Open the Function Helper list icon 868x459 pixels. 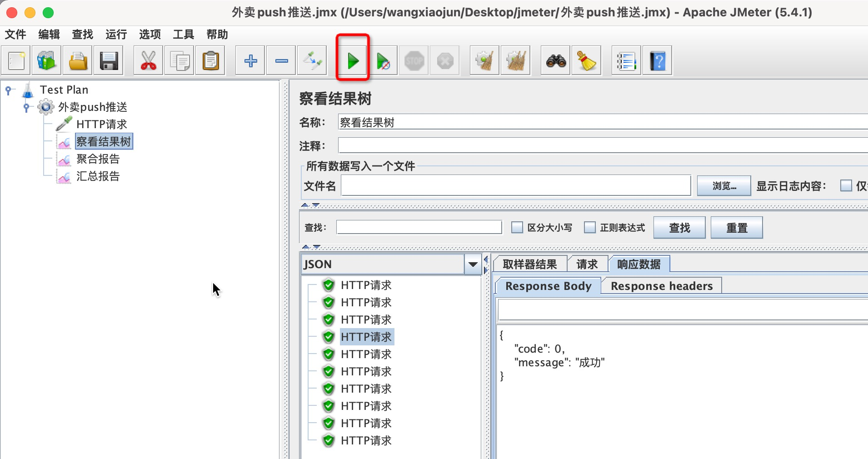[x=627, y=60]
